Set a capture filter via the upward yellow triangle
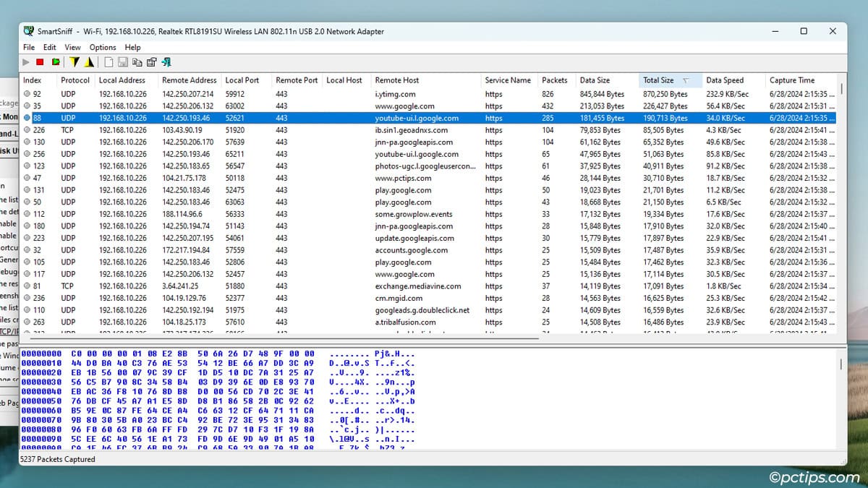Viewport: 868px width, 488px height. pos(88,61)
